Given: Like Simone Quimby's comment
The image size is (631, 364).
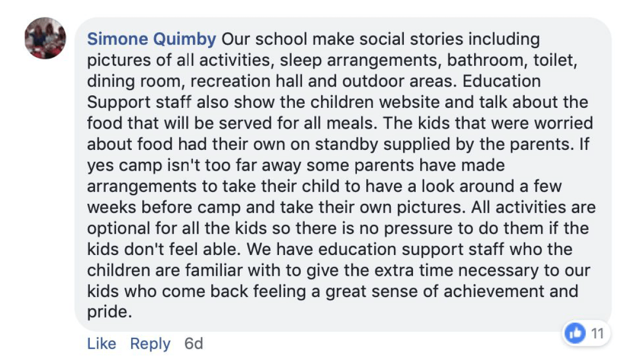Looking at the screenshot, I should pos(101,344).
